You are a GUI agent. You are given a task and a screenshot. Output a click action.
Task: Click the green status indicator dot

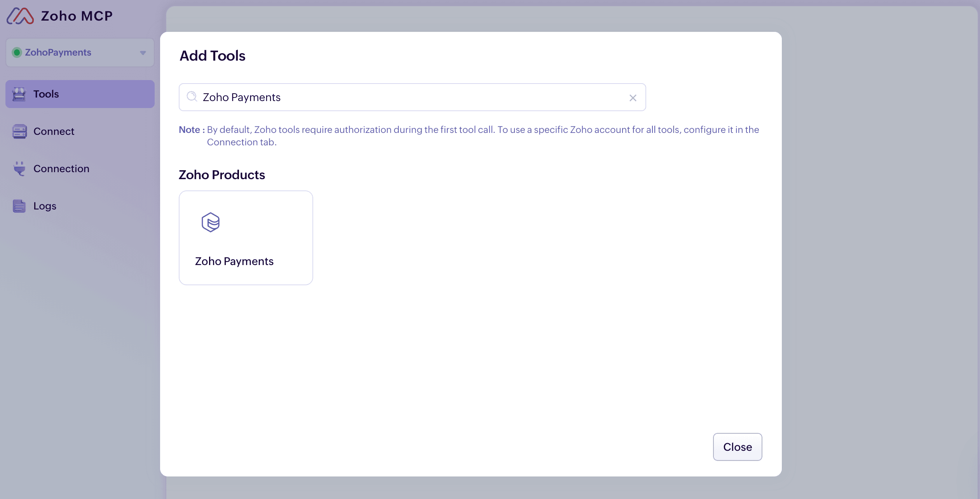[x=17, y=52]
